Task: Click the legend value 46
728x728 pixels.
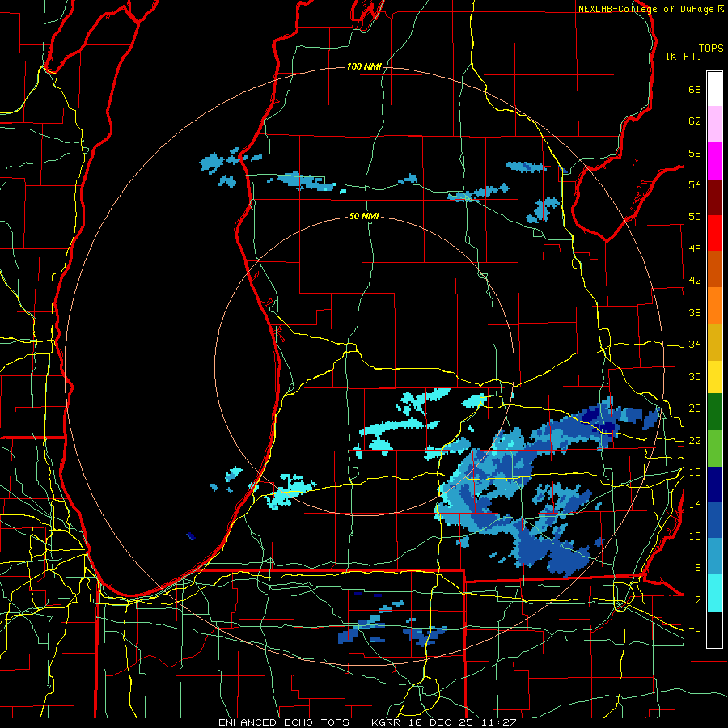Action: pyautogui.click(x=695, y=249)
